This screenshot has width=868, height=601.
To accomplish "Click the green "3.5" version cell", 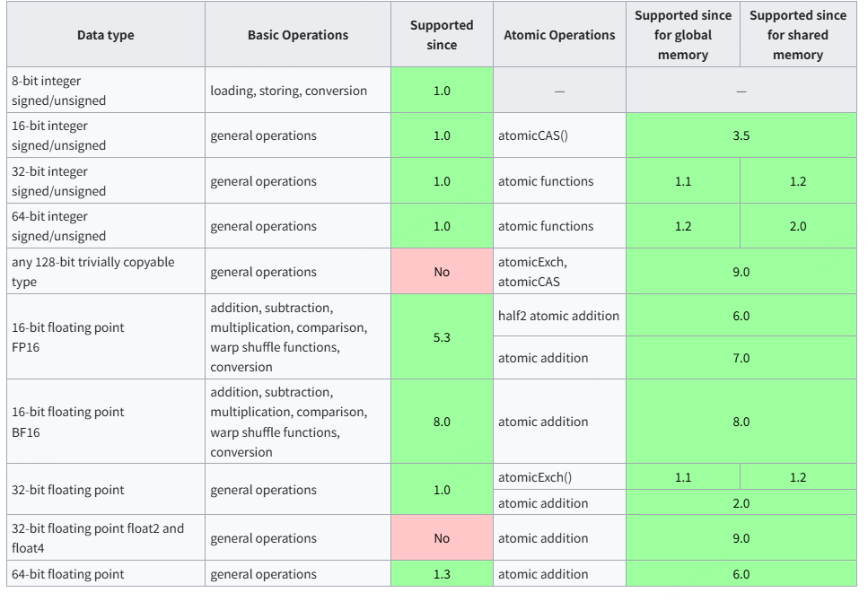I will (741, 135).
